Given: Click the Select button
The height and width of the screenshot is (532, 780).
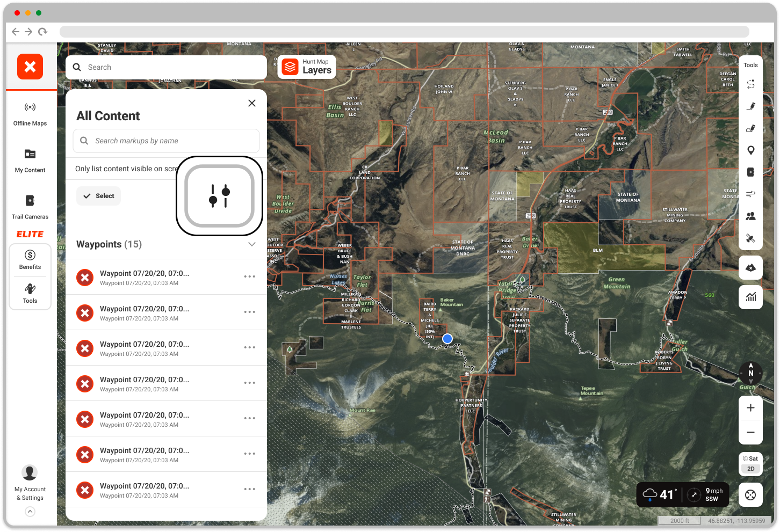Looking at the screenshot, I should coord(98,196).
